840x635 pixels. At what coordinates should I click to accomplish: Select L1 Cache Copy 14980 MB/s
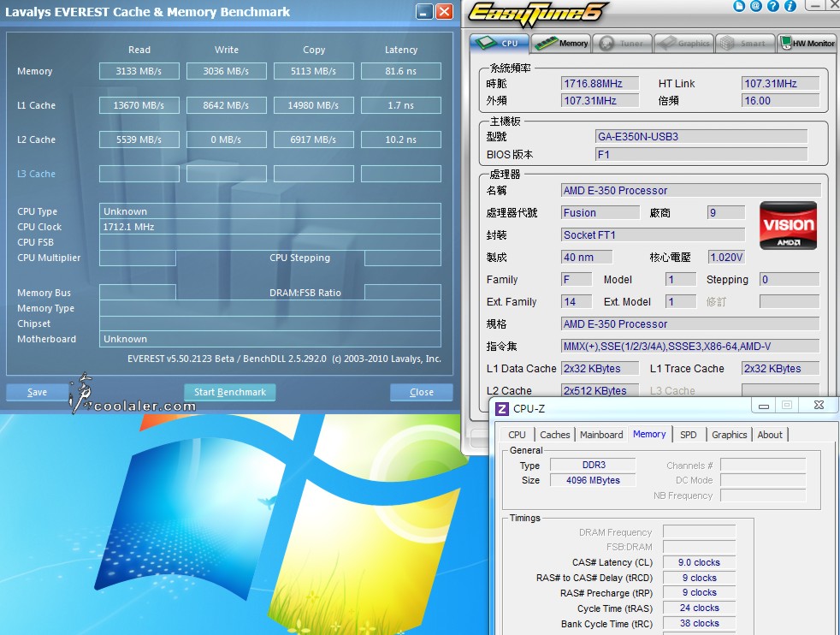pyautogui.click(x=314, y=105)
